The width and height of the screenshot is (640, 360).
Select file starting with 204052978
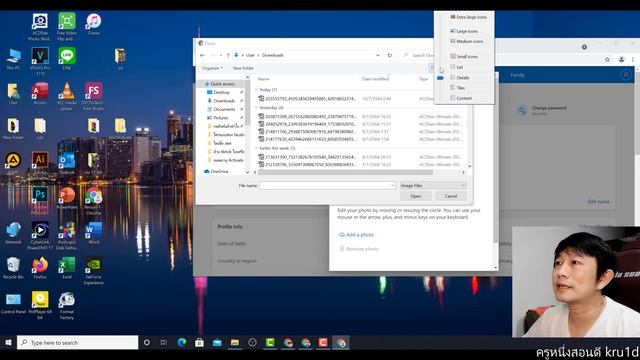tap(307, 124)
